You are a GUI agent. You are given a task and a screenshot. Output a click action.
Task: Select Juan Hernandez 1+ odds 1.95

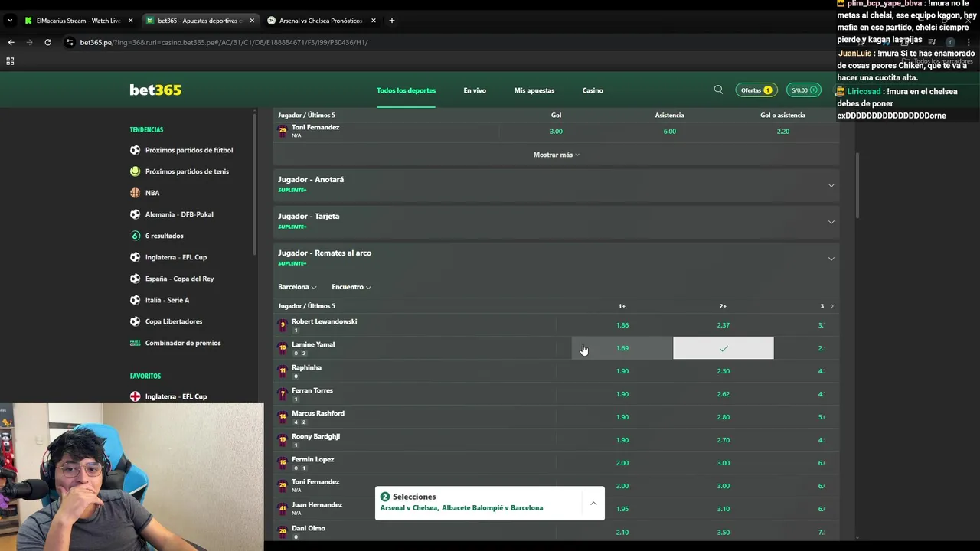coord(622,509)
